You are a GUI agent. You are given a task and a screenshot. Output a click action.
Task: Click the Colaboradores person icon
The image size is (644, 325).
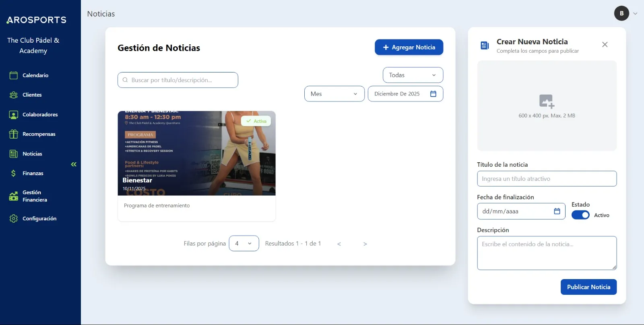pyautogui.click(x=14, y=115)
